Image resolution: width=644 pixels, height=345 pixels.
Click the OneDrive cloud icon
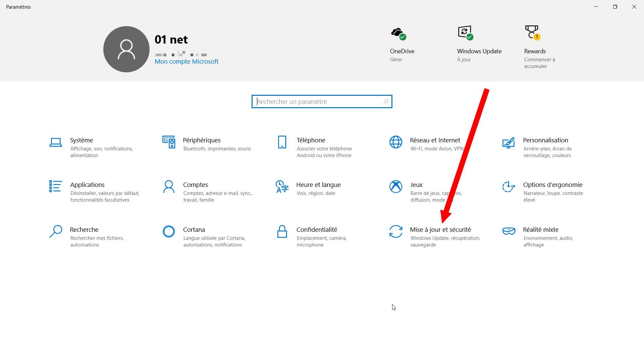pos(398,33)
